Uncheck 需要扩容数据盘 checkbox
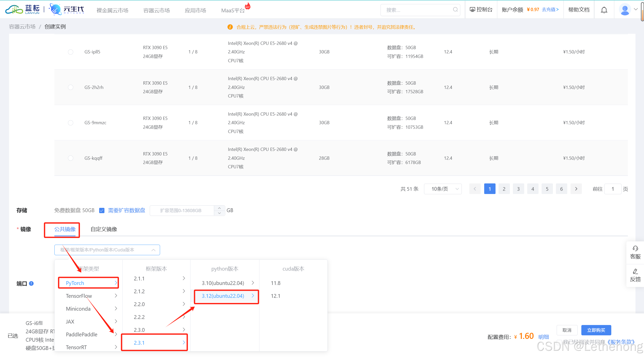This screenshot has width=644, height=357. [x=102, y=210]
